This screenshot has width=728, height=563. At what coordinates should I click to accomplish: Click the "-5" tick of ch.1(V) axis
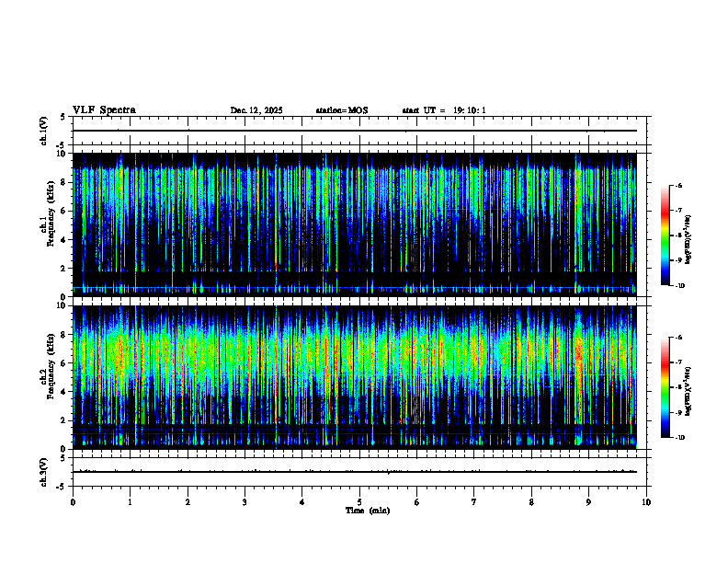coord(62,145)
